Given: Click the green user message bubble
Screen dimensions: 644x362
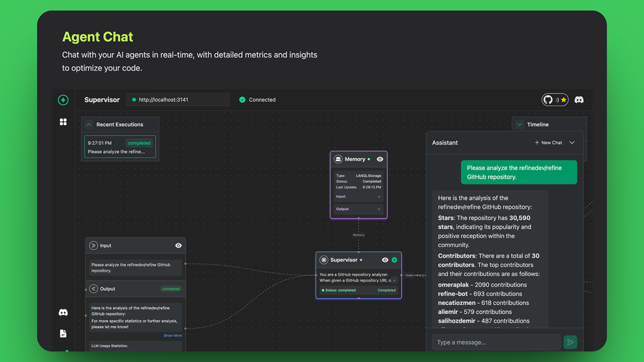Looking at the screenshot, I should (519, 172).
